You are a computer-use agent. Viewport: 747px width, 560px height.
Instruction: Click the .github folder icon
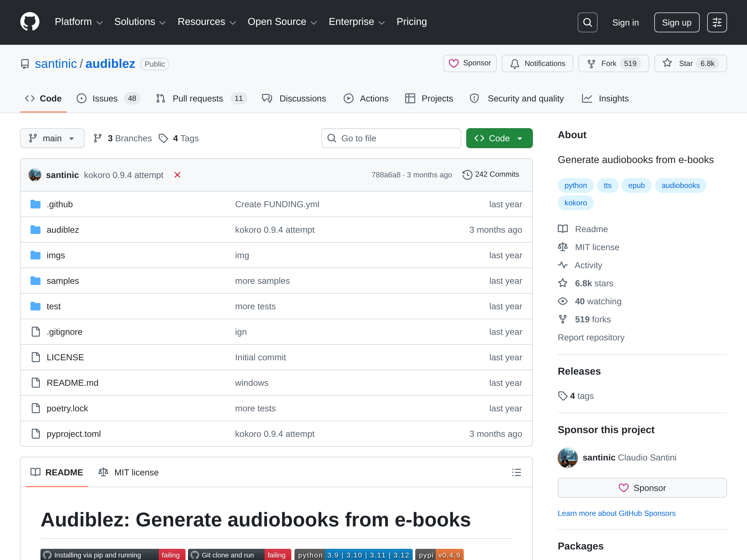click(x=35, y=204)
